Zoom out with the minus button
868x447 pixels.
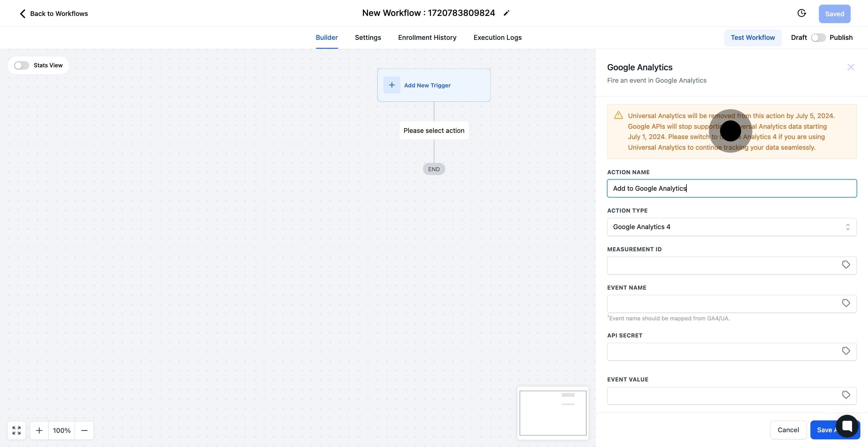pos(84,430)
